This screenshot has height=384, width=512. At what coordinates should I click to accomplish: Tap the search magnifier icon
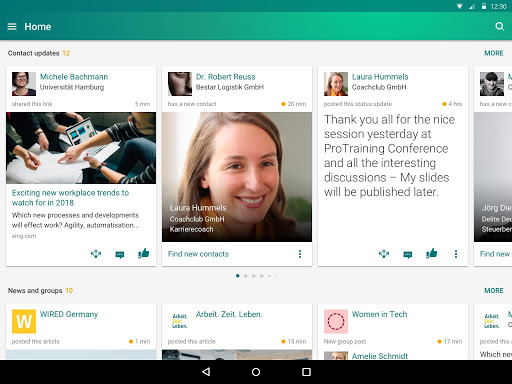coord(499,26)
